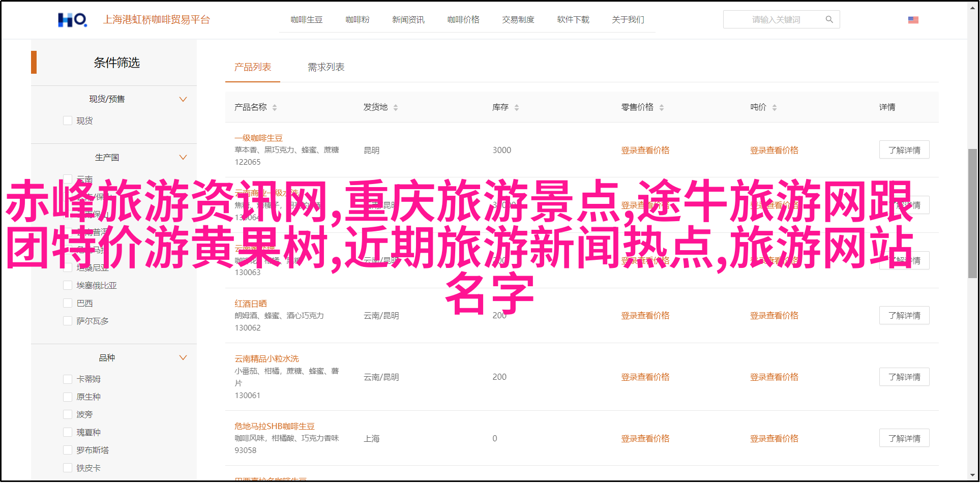Check the 萨尔瓦多 country checkbox
The height and width of the screenshot is (483, 980).
pyautogui.click(x=68, y=321)
